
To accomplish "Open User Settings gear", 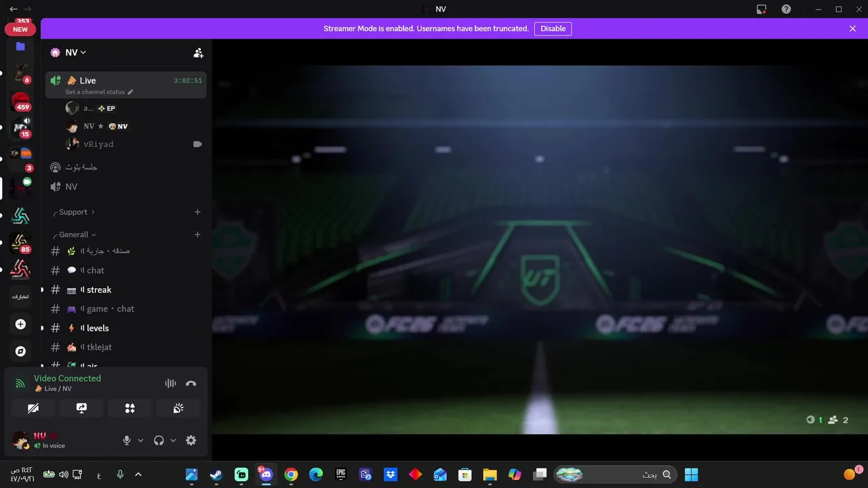I will (x=191, y=441).
